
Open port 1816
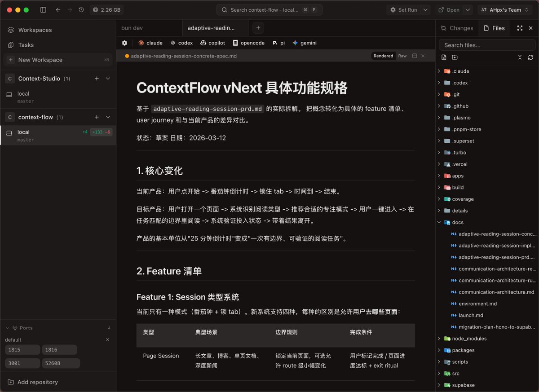point(59,350)
